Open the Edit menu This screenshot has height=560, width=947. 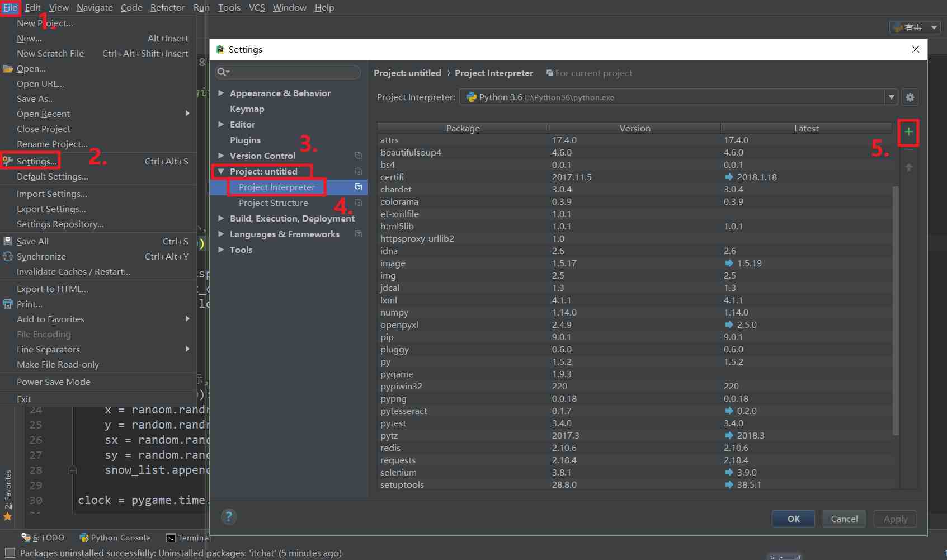point(33,7)
